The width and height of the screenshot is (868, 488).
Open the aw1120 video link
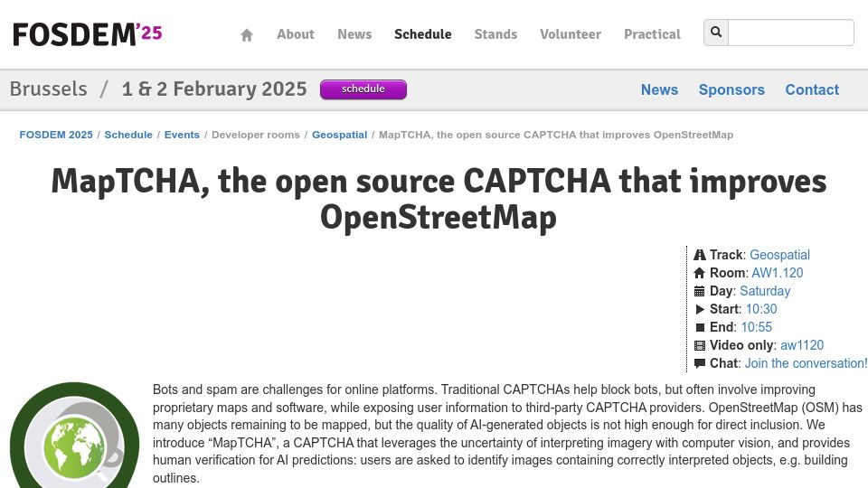802,345
